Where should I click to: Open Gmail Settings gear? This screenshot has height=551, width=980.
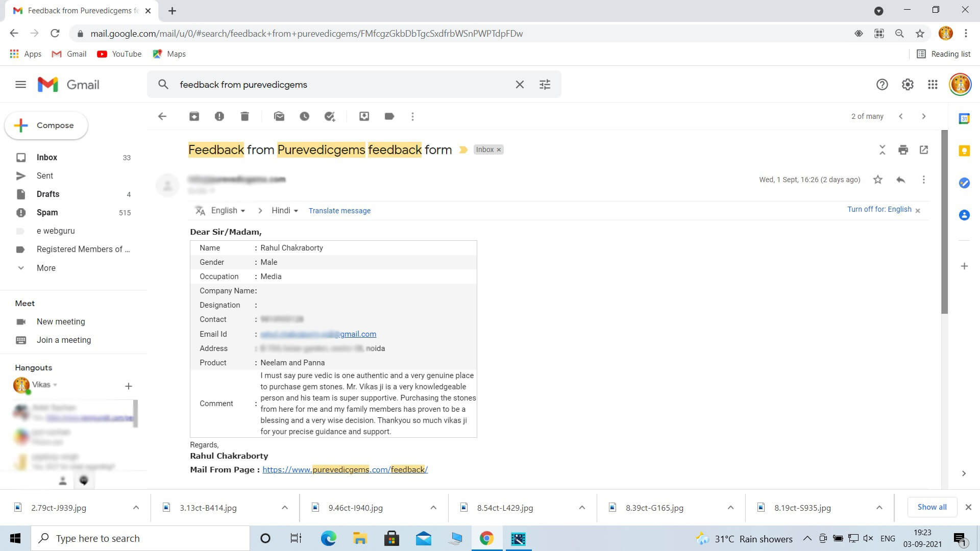[908, 85]
